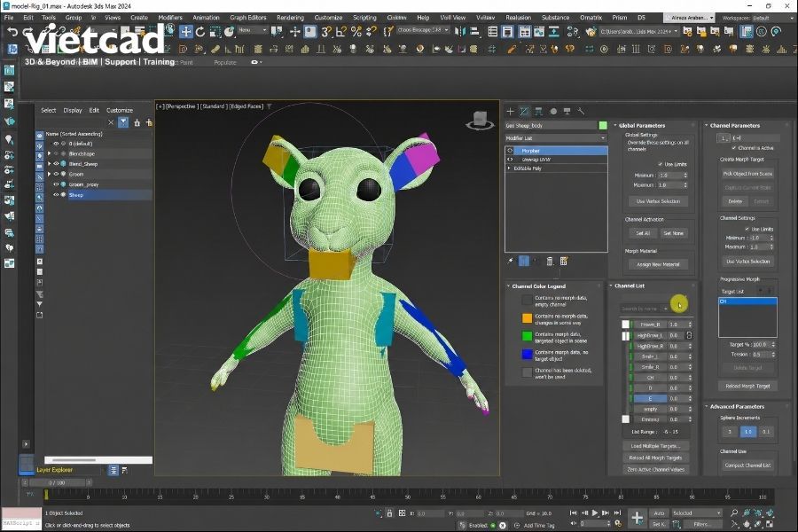Image resolution: width=798 pixels, height=532 pixels.
Task: Toggle visibility eye of 0 (default) layer
Action: (x=57, y=144)
